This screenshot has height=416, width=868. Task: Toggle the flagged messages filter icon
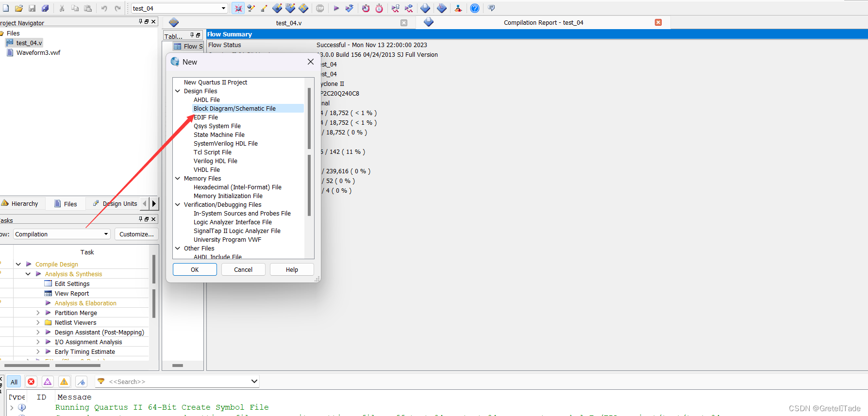coord(81,382)
